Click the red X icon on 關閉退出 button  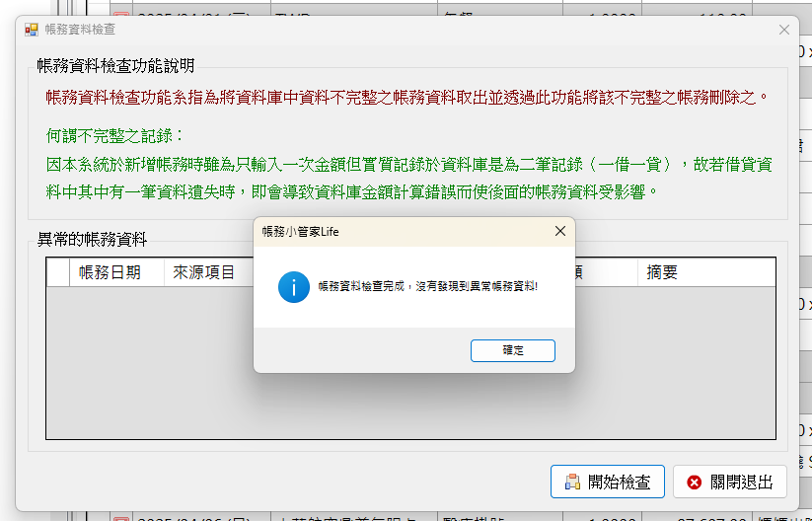click(694, 483)
